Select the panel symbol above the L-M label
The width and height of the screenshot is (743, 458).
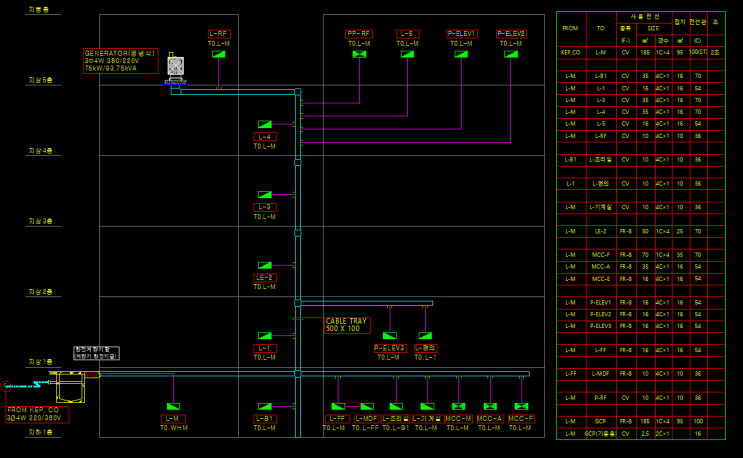[x=173, y=406]
